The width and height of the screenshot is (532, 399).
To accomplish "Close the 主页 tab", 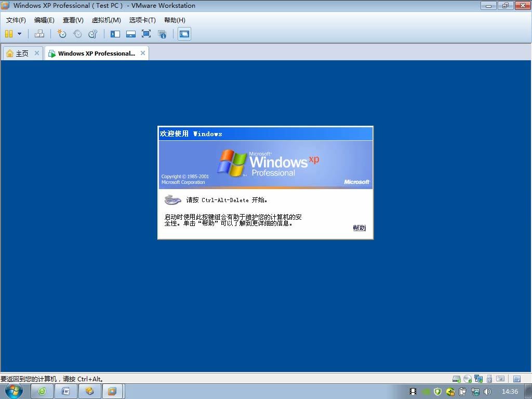I will pyautogui.click(x=37, y=53).
